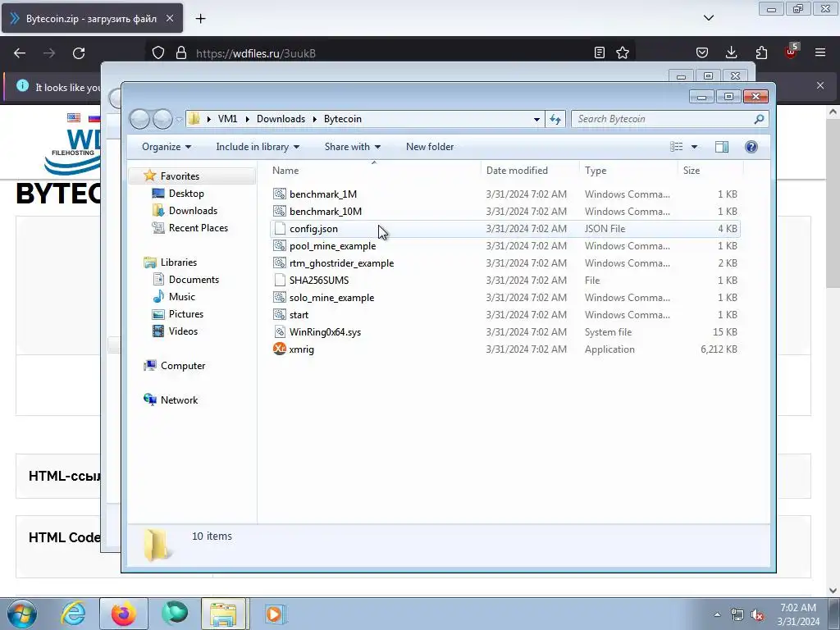Create a New folder
Image resolution: width=840 pixels, height=630 pixels.
[430, 147]
